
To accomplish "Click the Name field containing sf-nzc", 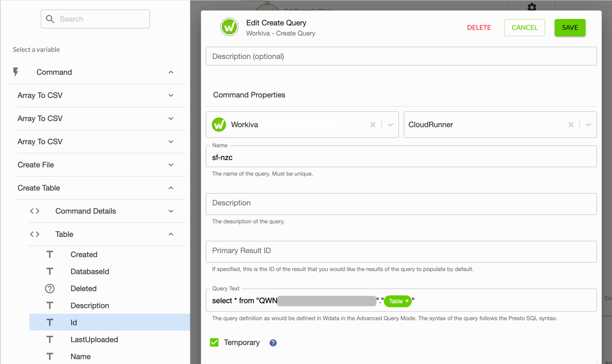I will [401, 157].
